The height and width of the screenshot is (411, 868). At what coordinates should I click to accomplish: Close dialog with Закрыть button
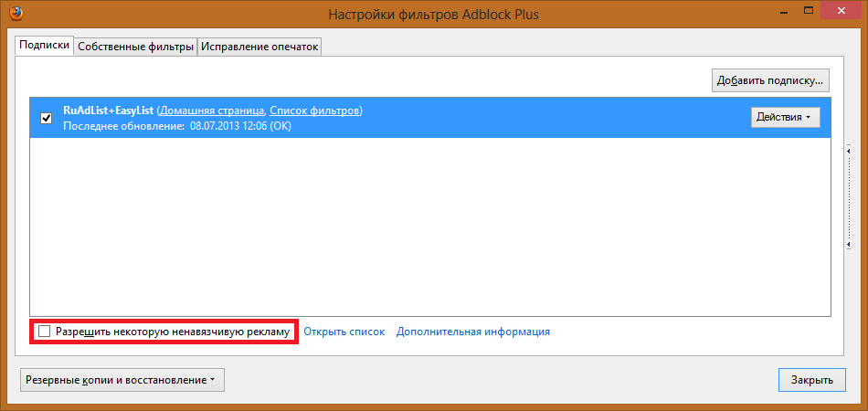pyautogui.click(x=811, y=380)
